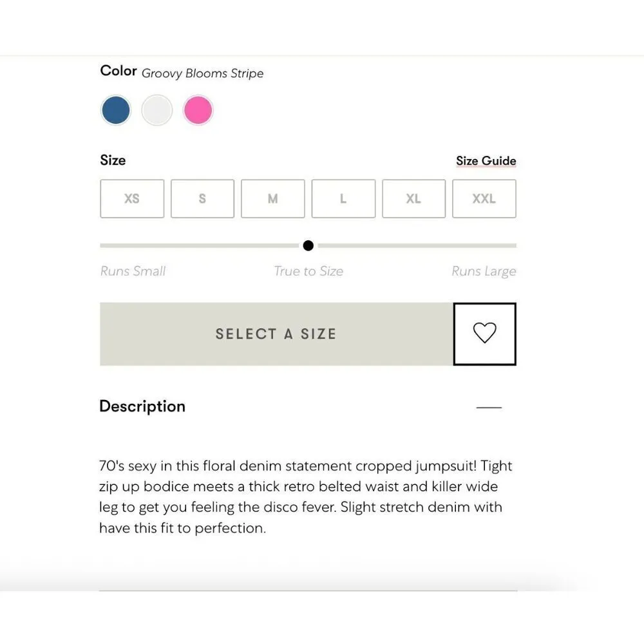Click the Groovy Blooms Stripe color name
This screenshot has width=644, height=644.
(x=202, y=73)
